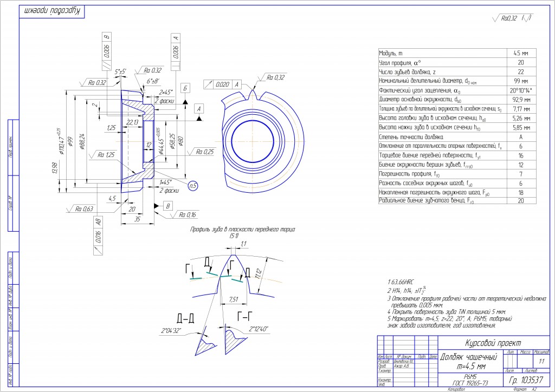Select the '22,13' dimension in section view
Screen dimensions: 555x392
tap(133, 122)
